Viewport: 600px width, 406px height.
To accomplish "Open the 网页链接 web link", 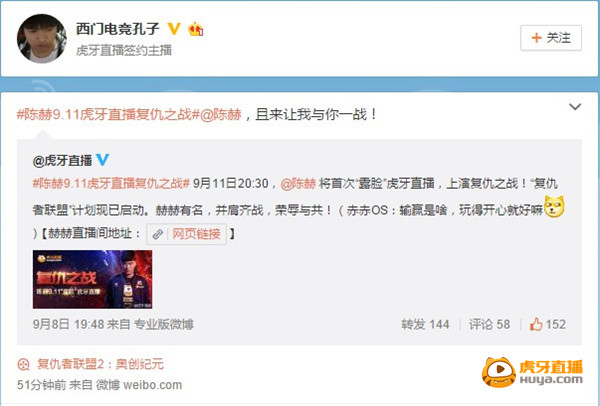I will [187, 234].
